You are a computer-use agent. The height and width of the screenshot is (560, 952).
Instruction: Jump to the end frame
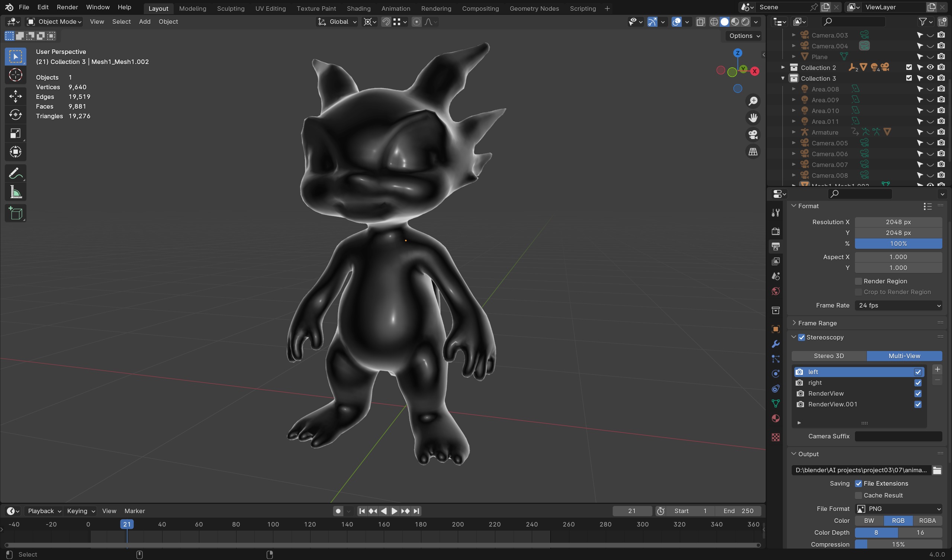(x=416, y=511)
